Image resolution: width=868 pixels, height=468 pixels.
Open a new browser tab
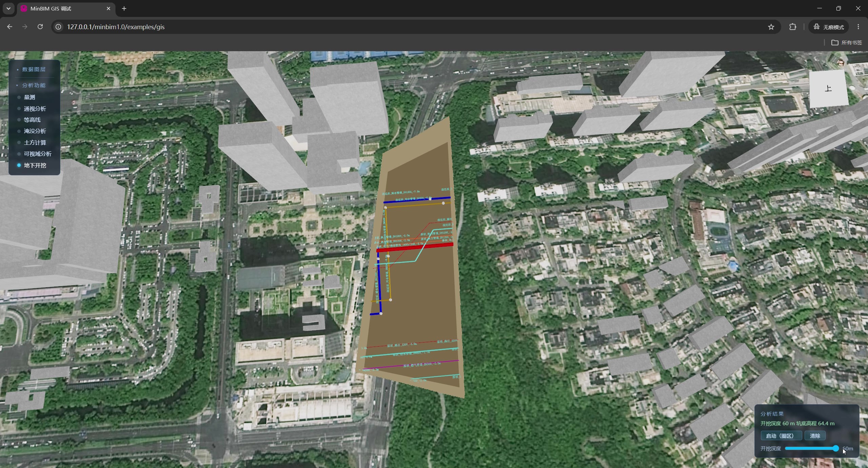pos(124,8)
